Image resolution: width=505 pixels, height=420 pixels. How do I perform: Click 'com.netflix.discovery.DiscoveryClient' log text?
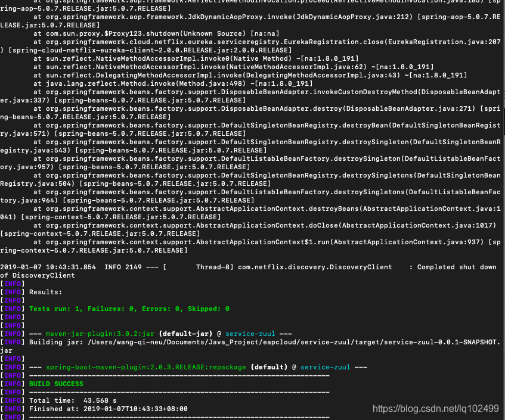[x=315, y=267]
